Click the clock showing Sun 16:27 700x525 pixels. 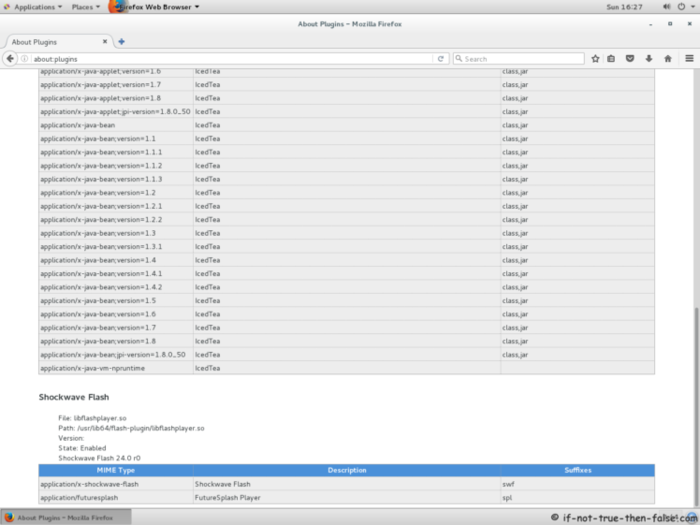(x=624, y=7)
